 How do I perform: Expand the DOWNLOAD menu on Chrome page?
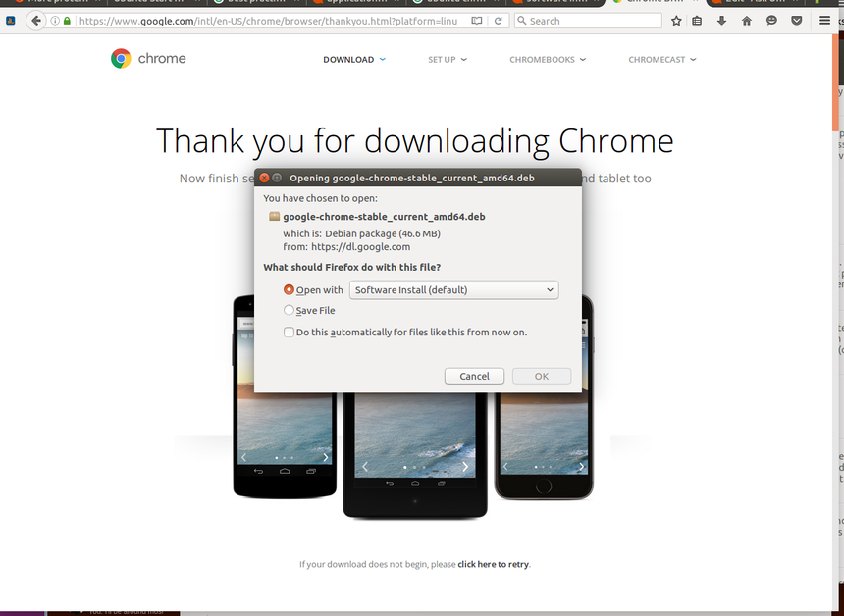[354, 60]
